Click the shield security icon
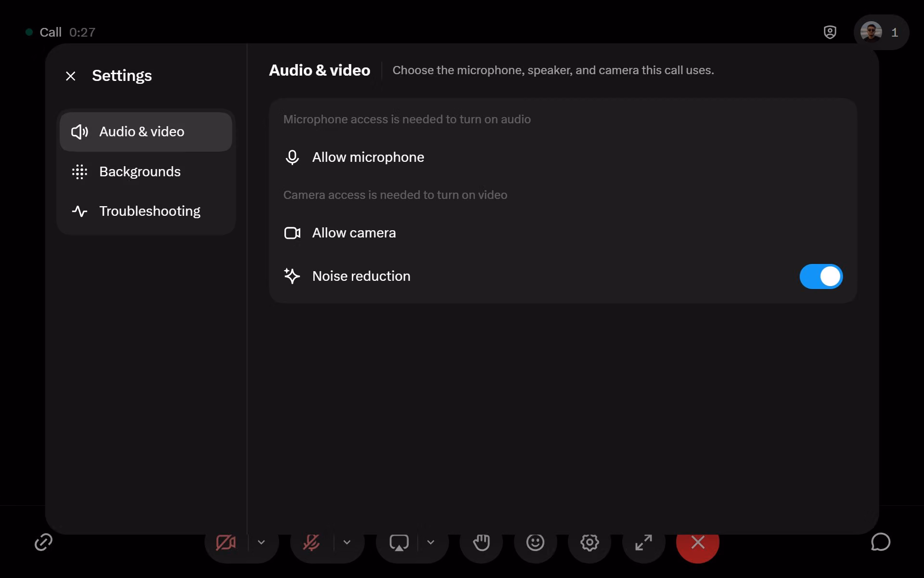The width and height of the screenshot is (924, 578). click(830, 32)
